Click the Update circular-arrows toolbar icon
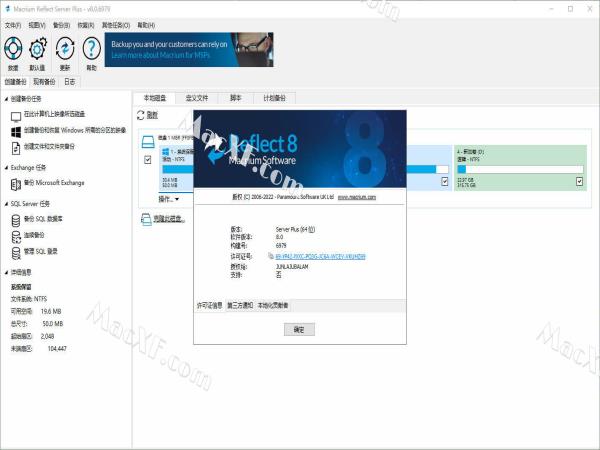 (x=65, y=49)
